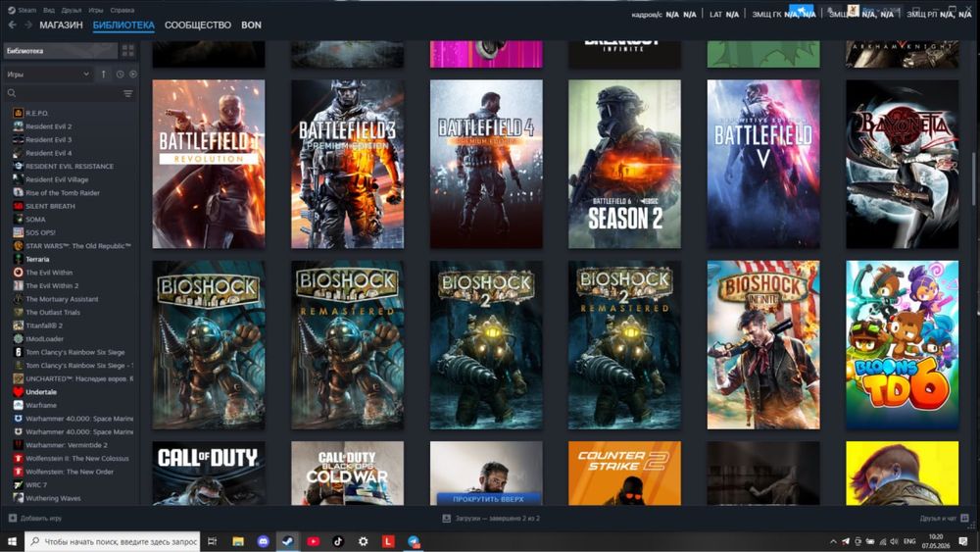Go forward with the right arrow

click(x=28, y=25)
